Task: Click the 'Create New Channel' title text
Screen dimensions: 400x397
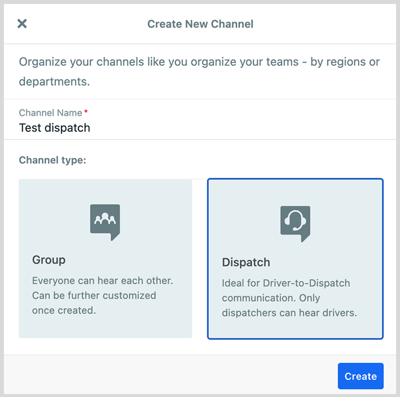Action: 200,24
